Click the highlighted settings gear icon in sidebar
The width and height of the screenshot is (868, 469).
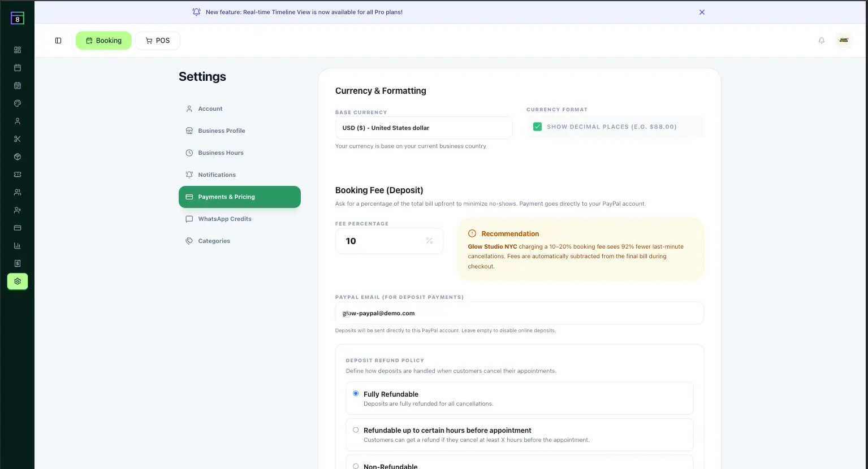coord(18,281)
